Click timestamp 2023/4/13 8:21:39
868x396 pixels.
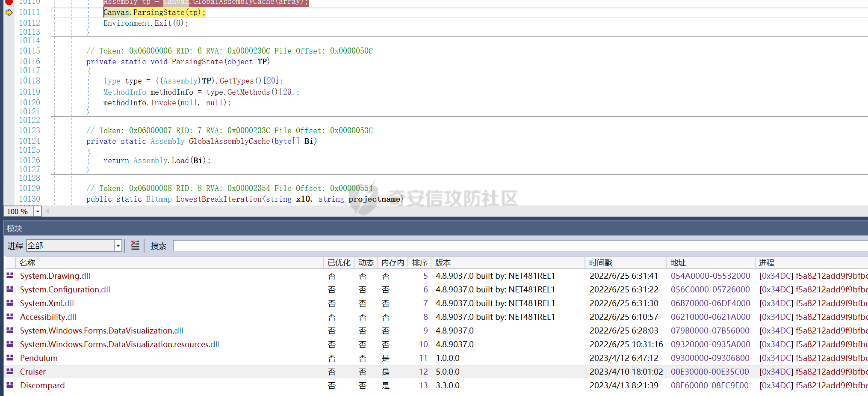point(624,385)
